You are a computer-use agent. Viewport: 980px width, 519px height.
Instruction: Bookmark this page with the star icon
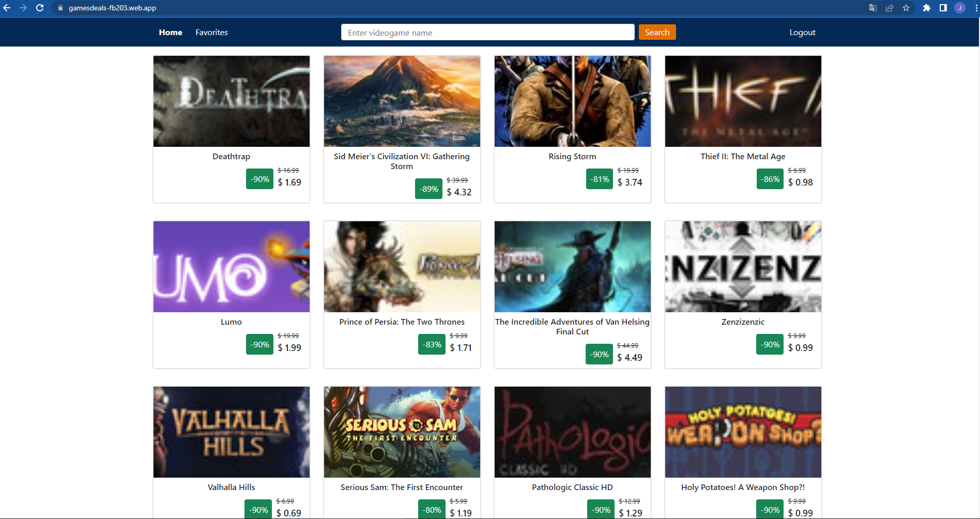[x=906, y=8]
